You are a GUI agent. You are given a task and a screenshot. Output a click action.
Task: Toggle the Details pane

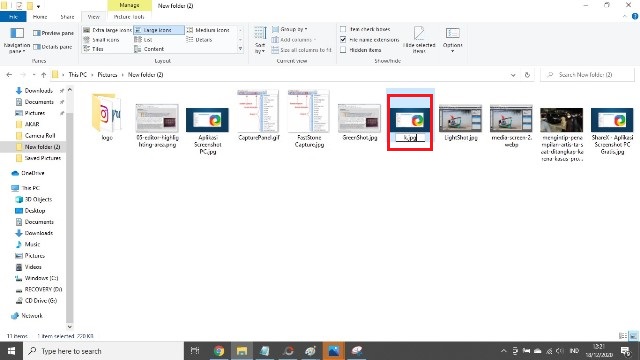53,47
